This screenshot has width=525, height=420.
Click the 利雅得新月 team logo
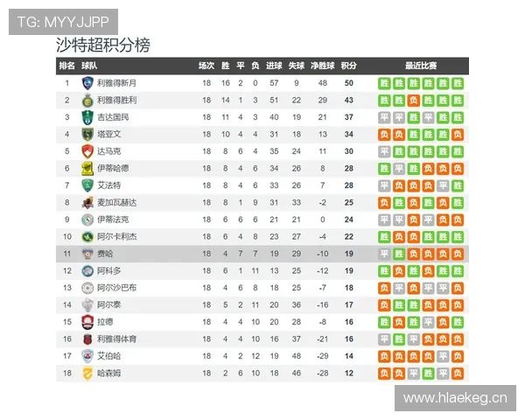click(87, 83)
